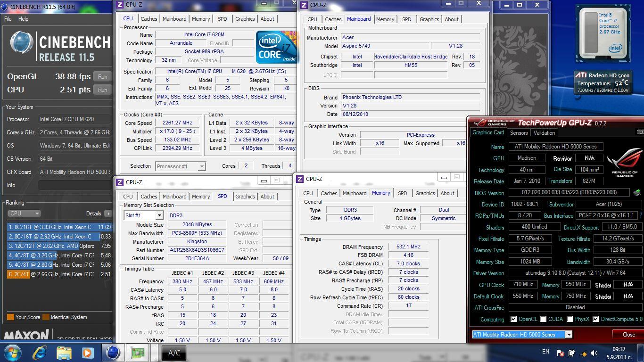Switch to the GPU-Z Validation tab

545,133
